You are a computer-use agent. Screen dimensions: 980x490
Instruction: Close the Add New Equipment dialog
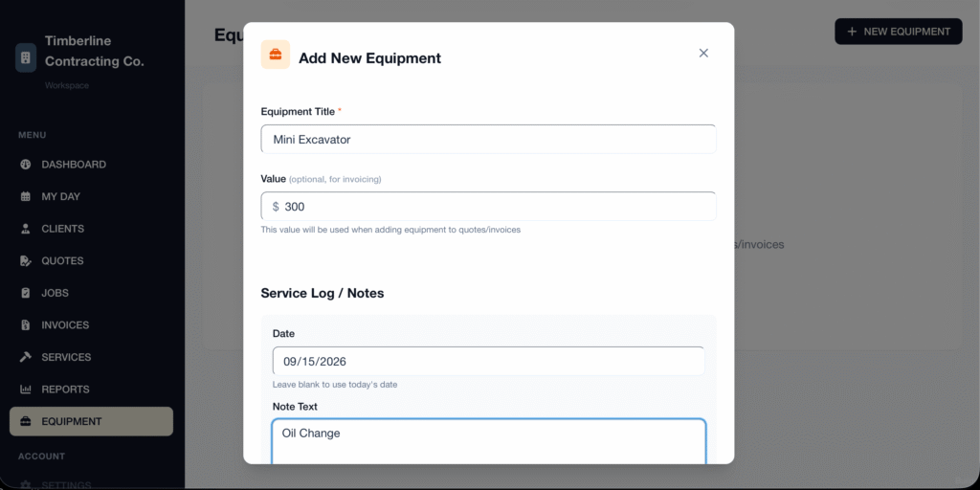[x=703, y=54]
